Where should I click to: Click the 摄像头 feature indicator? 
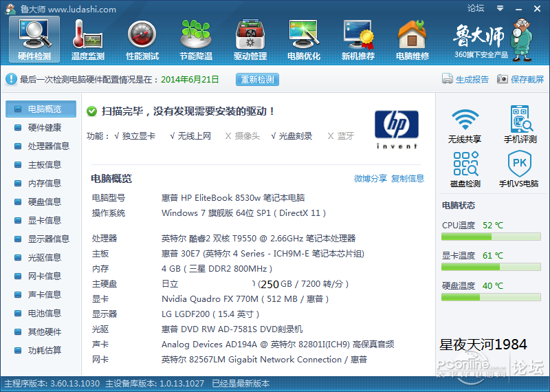[243, 136]
